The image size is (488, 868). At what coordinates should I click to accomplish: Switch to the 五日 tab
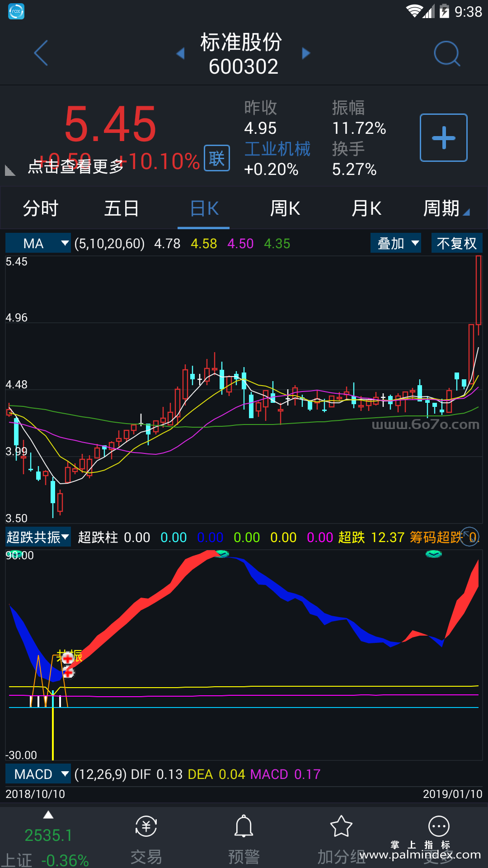click(122, 209)
